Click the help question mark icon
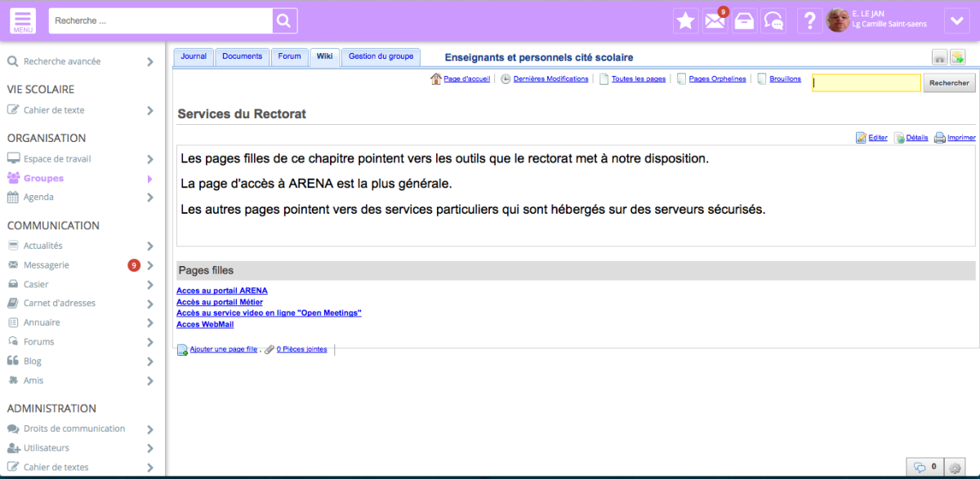980x479 pixels. [x=808, y=21]
